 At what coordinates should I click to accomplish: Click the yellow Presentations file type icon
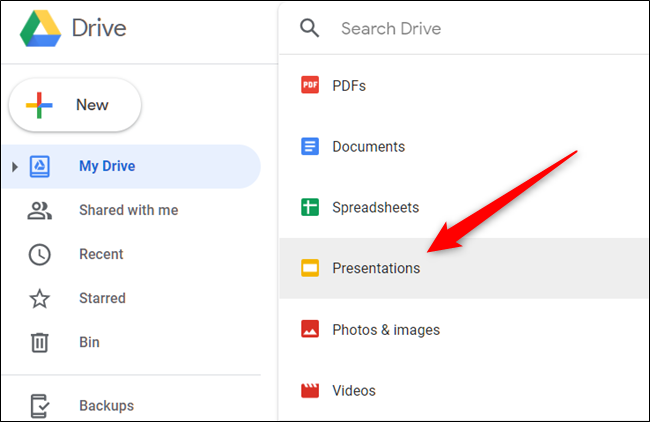(x=310, y=268)
